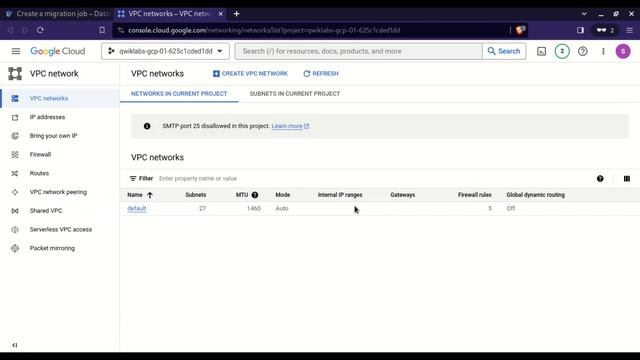This screenshot has height=360, width=640.
Task: Open a new browser tab
Action: (x=236, y=13)
